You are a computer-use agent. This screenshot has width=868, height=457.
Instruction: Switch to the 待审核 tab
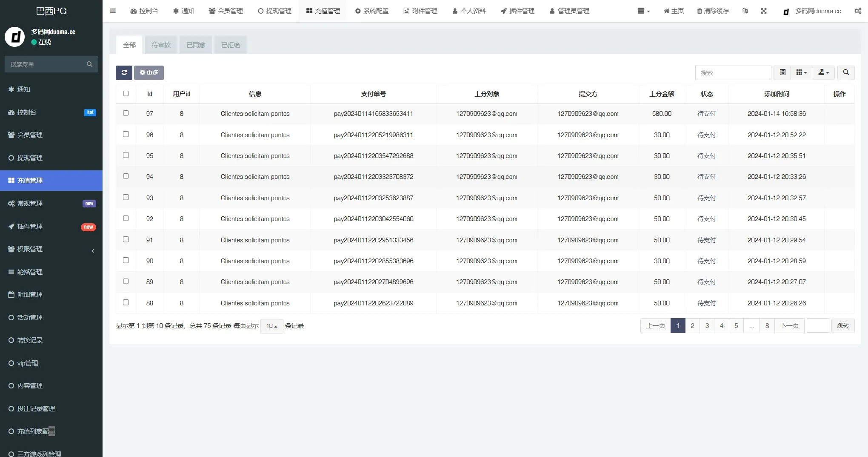pos(161,45)
